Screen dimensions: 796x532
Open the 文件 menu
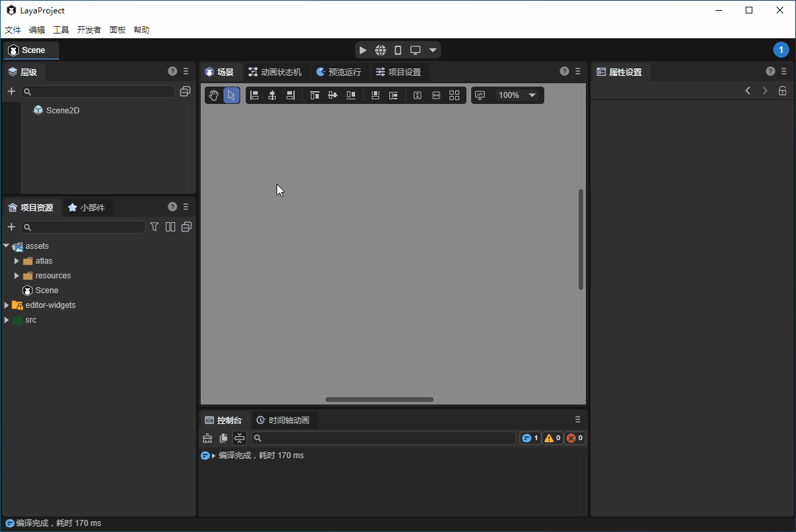coord(13,30)
